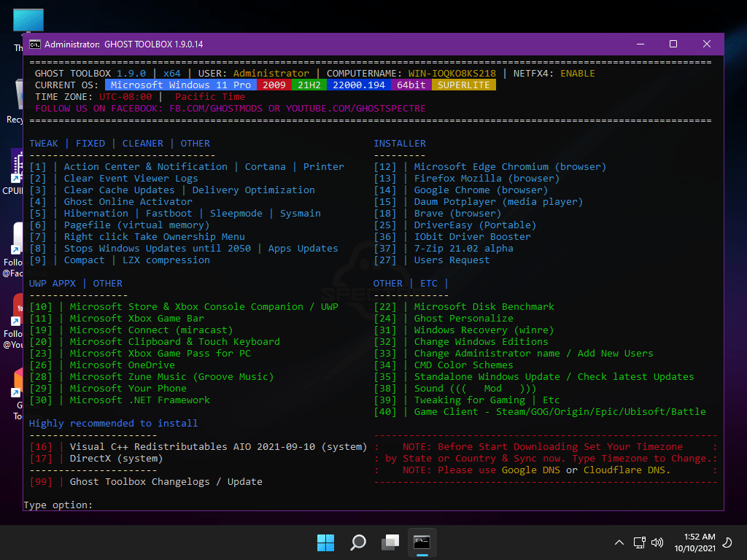Click 'Windows Recovery (winre)' line

coord(484,330)
